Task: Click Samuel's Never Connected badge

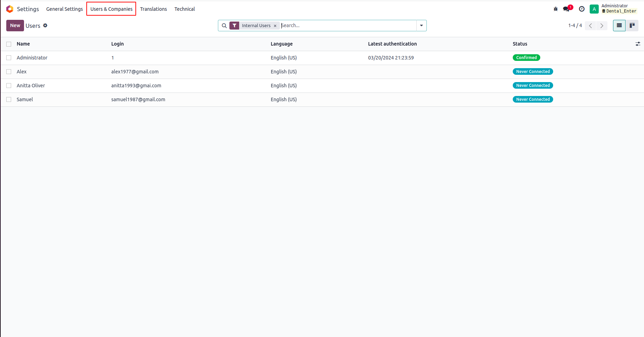Action: tap(533, 99)
